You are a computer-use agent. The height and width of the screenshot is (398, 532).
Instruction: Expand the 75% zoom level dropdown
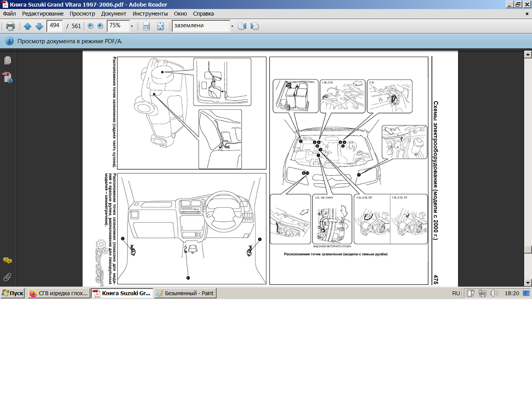[131, 26]
